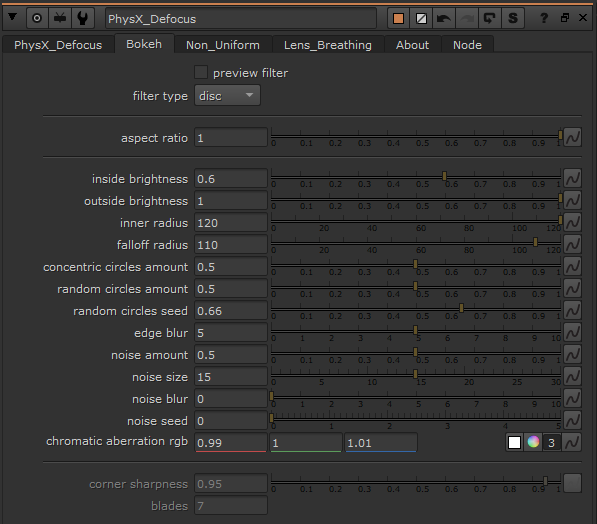The width and height of the screenshot is (597, 524).
Task: Click the greyed redo arrow icon in header
Action: click(466, 18)
